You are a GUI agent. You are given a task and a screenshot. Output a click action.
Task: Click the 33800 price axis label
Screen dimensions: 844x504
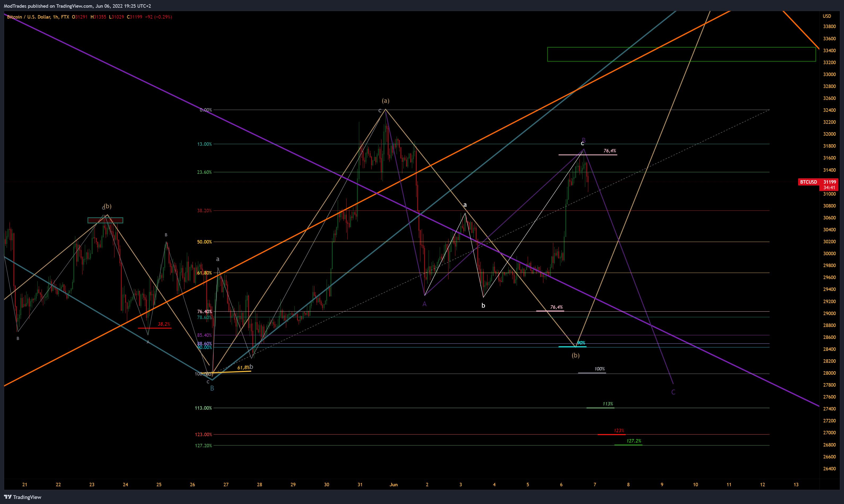(x=829, y=26)
